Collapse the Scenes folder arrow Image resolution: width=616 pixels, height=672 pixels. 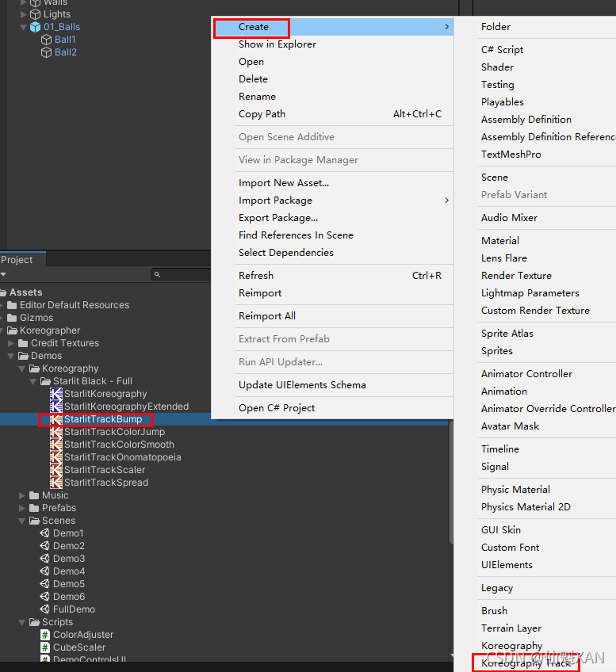(x=22, y=521)
